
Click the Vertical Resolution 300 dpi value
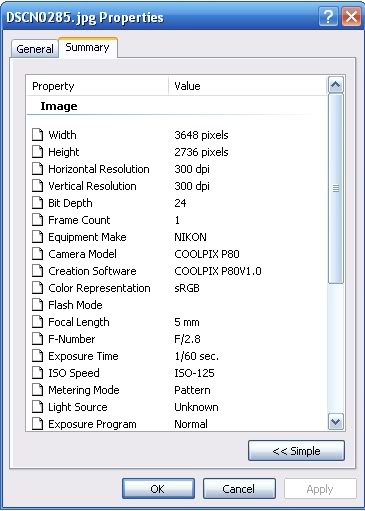(x=192, y=186)
